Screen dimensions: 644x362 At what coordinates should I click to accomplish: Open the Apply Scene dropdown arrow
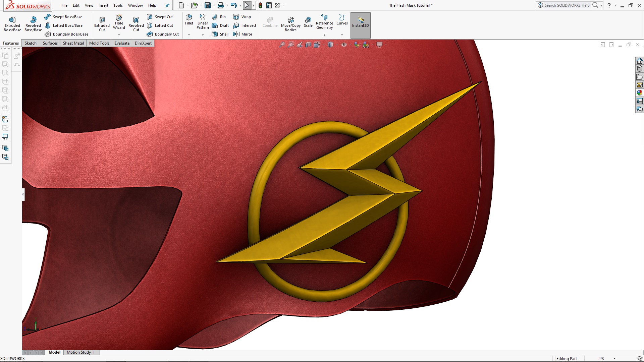[372, 44]
